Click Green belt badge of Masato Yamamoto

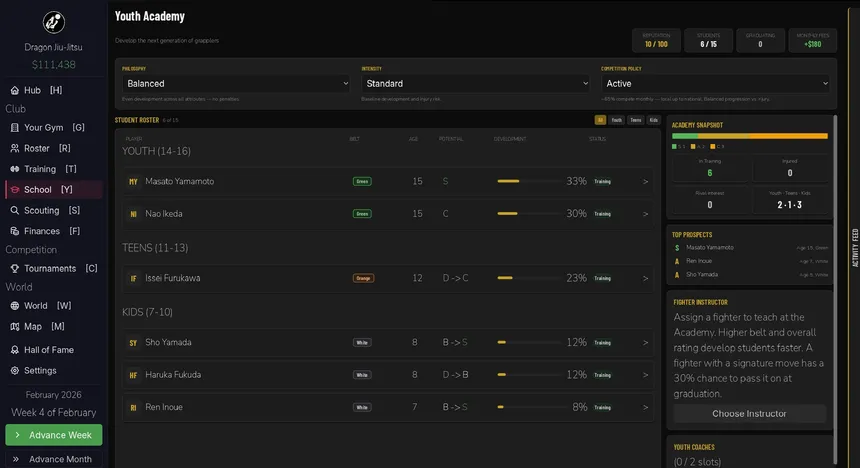[x=362, y=182]
